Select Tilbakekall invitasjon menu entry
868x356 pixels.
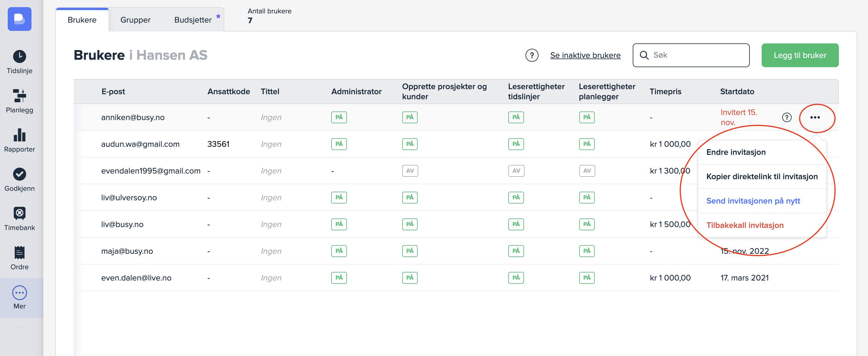pos(745,225)
